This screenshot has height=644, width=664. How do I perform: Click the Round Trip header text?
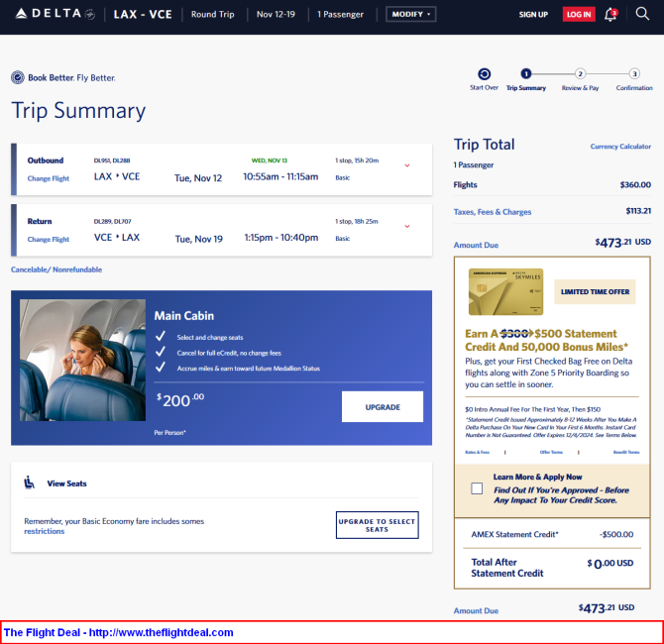click(x=213, y=15)
